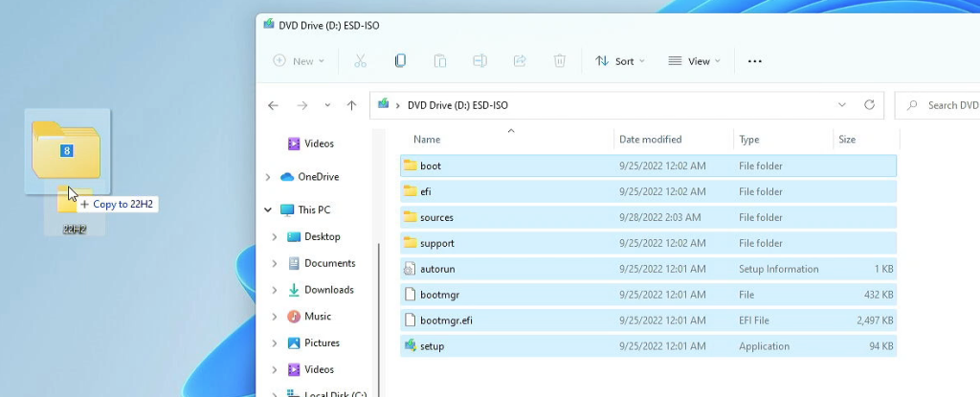Click the Refresh icon in address bar
Image resolution: width=980 pixels, height=397 pixels.
point(869,105)
